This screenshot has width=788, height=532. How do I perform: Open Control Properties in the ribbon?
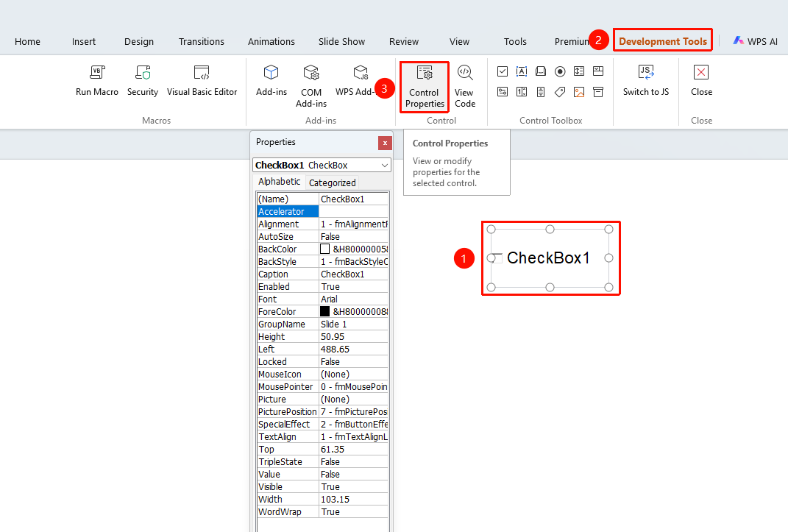click(425, 87)
